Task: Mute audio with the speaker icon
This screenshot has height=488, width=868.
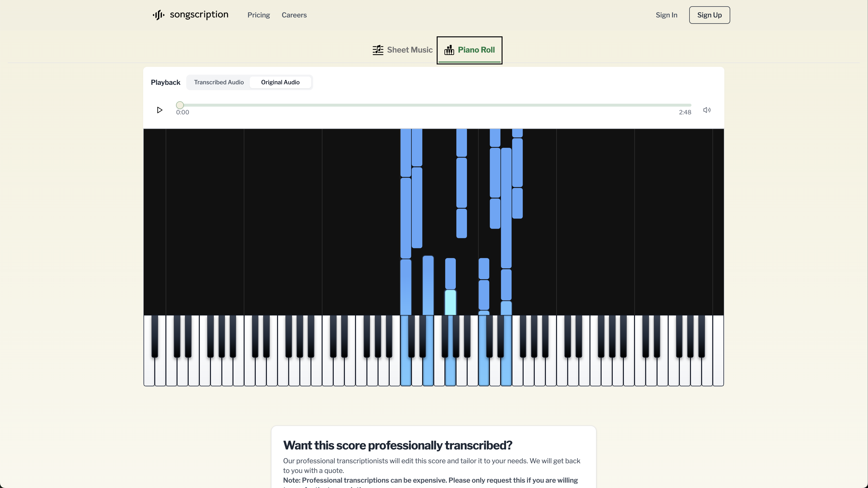Action: pyautogui.click(x=707, y=110)
